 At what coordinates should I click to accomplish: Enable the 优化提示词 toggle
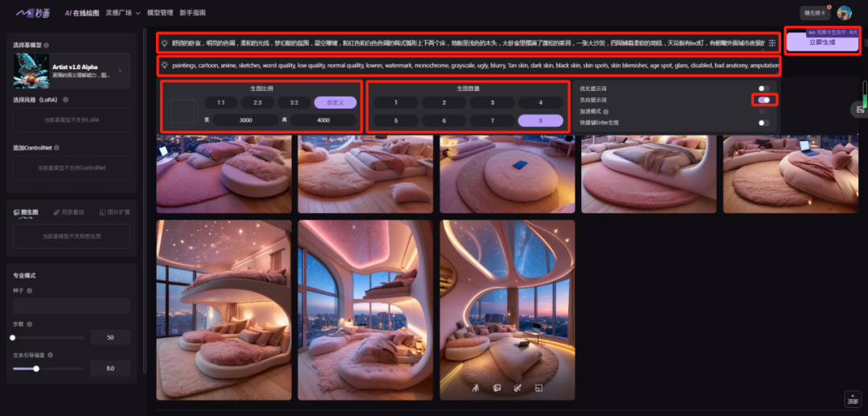pyautogui.click(x=764, y=89)
